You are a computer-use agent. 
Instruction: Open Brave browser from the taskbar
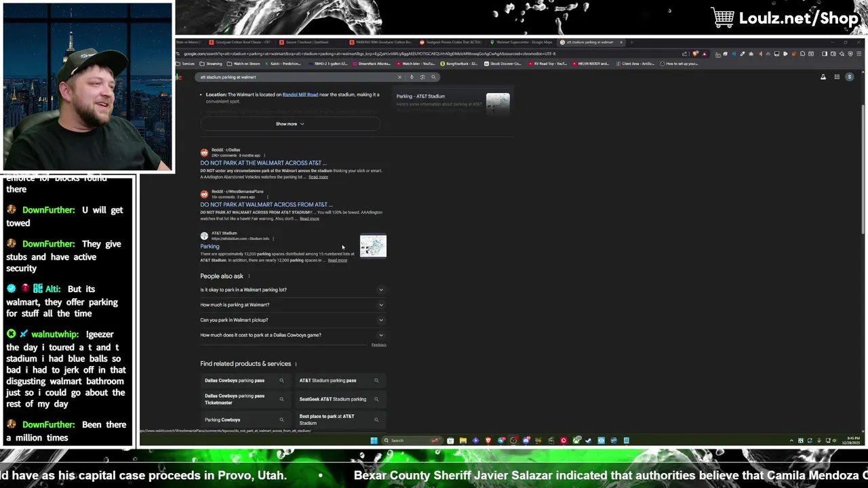click(x=488, y=441)
